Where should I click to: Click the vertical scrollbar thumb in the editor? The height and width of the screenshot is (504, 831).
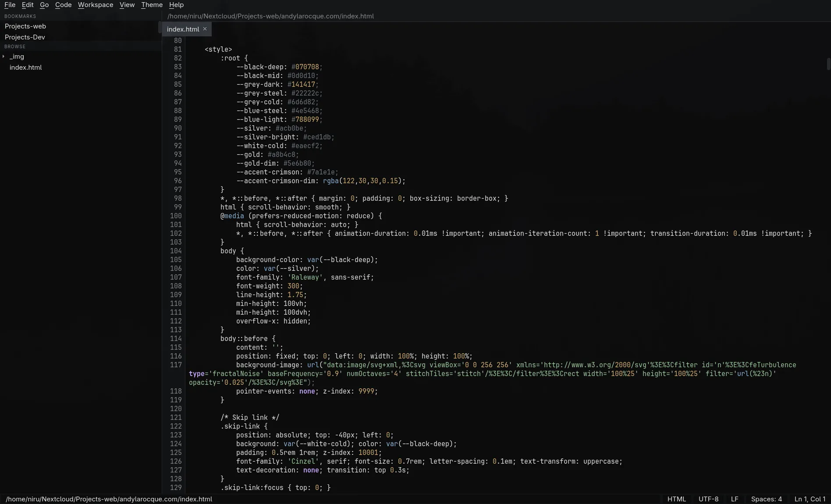pos(828,64)
